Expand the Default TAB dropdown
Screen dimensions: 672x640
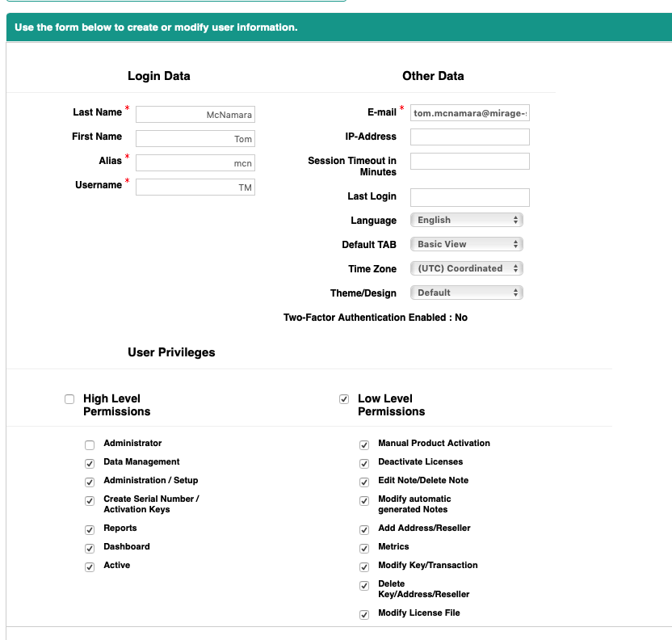467,244
